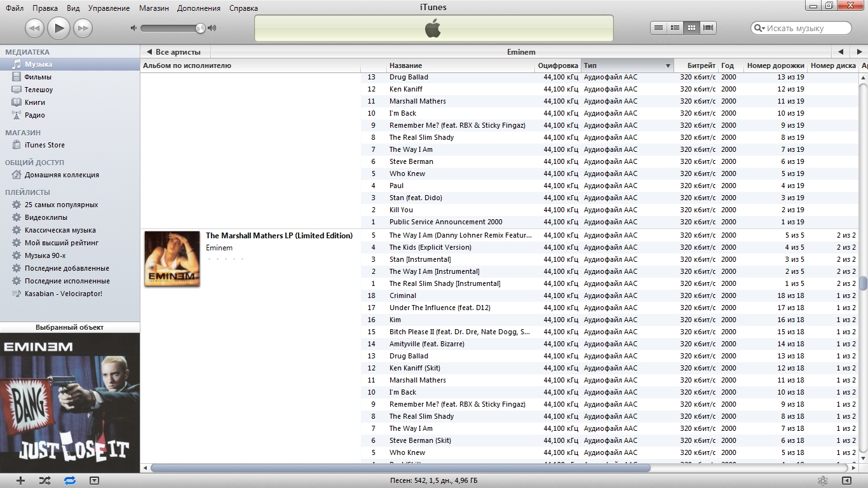Add a new playlist with the plus button
The width and height of the screenshot is (868, 488).
click(x=20, y=481)
